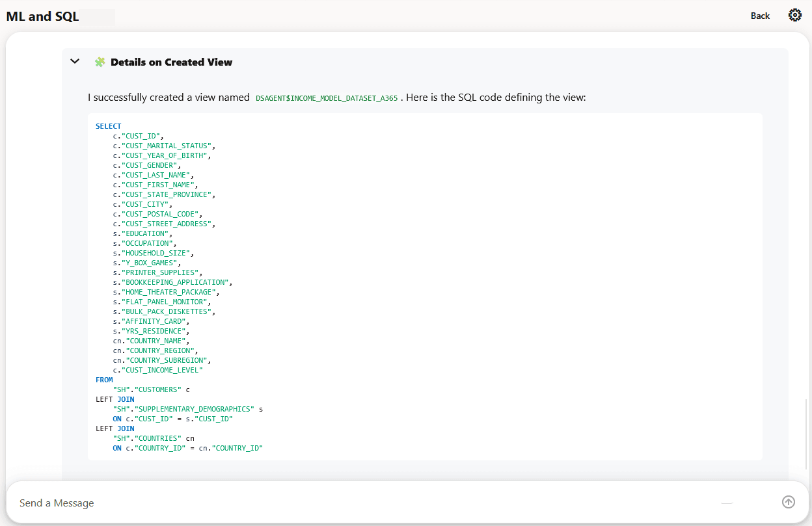Click the send arrow button

point(789,502)
